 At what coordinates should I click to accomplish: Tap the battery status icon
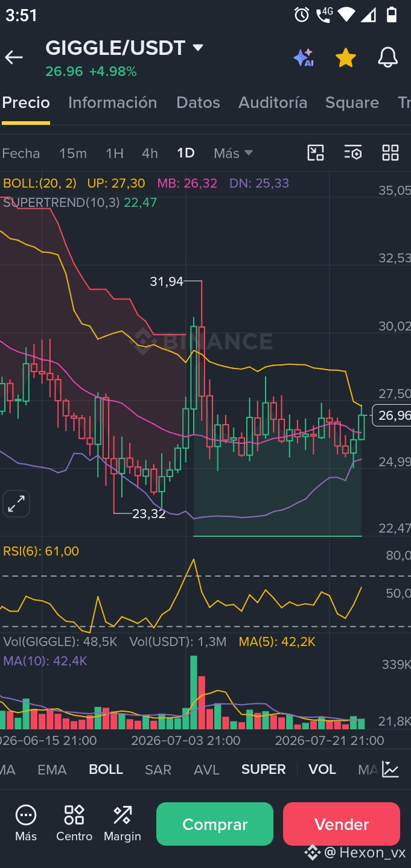392,15
